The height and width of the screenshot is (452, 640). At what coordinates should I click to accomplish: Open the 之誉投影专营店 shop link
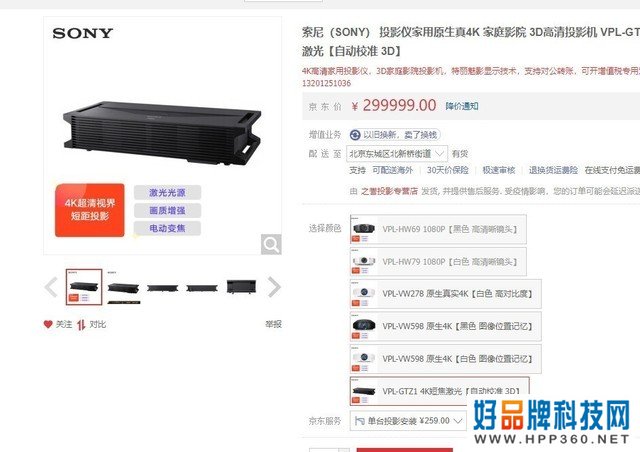click(x=389, y=191)
